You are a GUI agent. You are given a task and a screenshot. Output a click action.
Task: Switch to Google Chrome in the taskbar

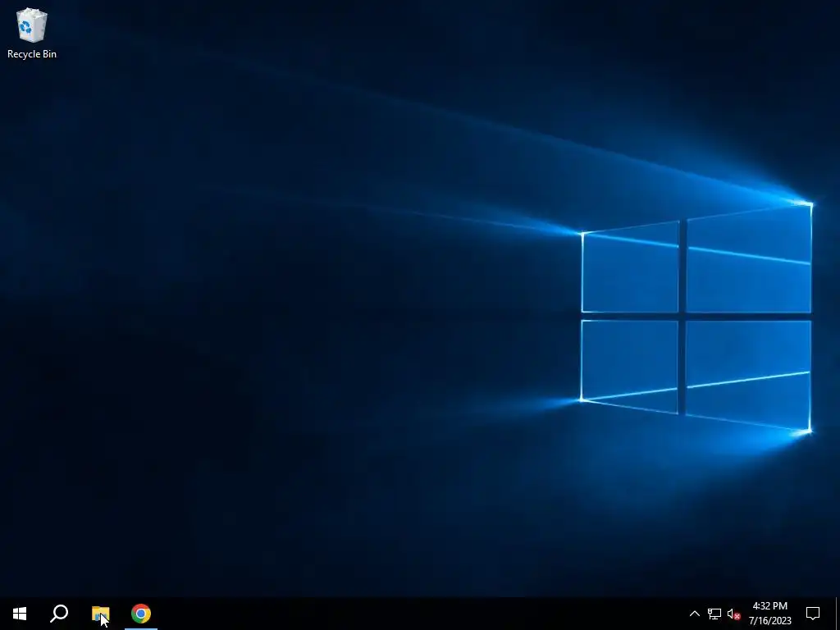click(141, 614)
